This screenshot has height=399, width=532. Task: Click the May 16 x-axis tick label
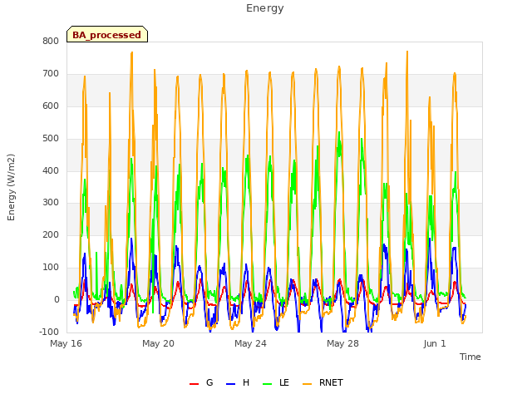point(66,343)
